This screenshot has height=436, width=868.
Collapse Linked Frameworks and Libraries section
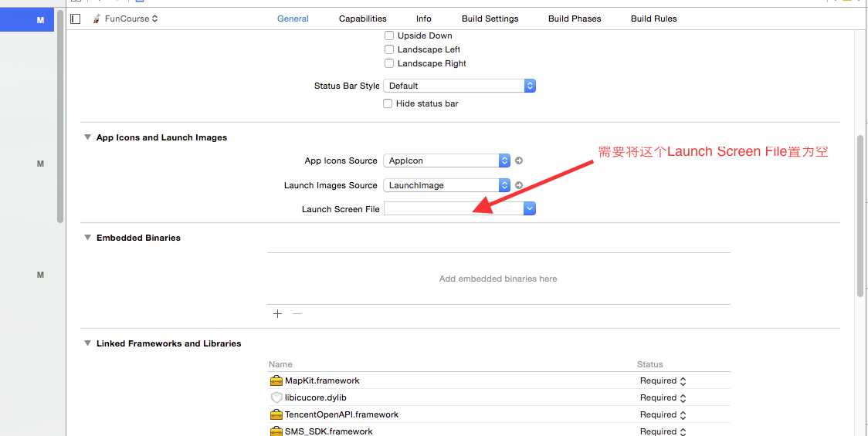[x=87, y=343]
